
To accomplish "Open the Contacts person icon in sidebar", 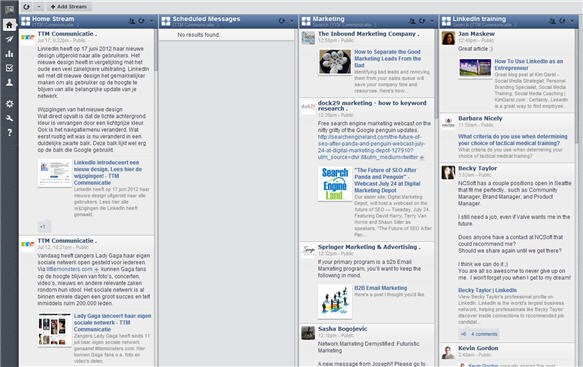I will [x=9, y=83].
